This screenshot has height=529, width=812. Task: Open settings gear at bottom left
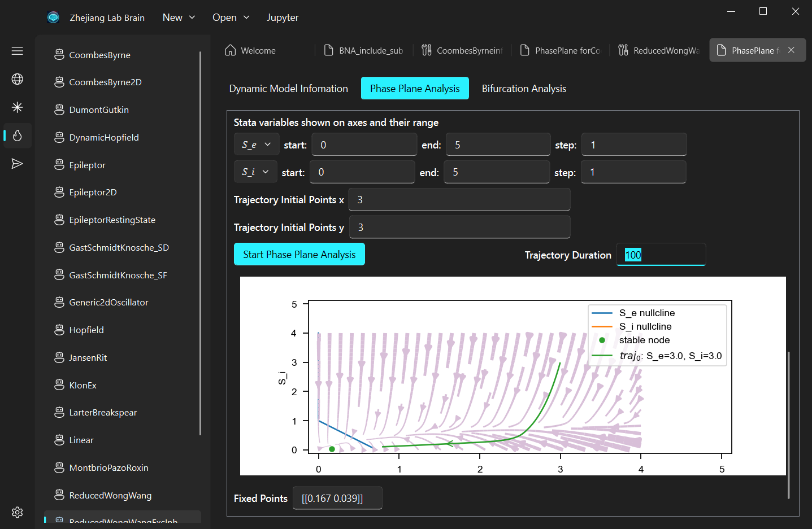click(18, 512)
